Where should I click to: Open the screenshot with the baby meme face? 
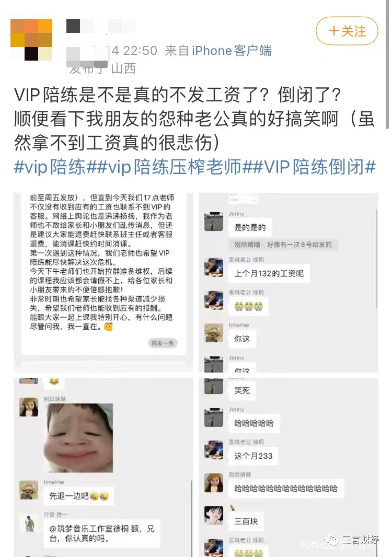(103, 467)
